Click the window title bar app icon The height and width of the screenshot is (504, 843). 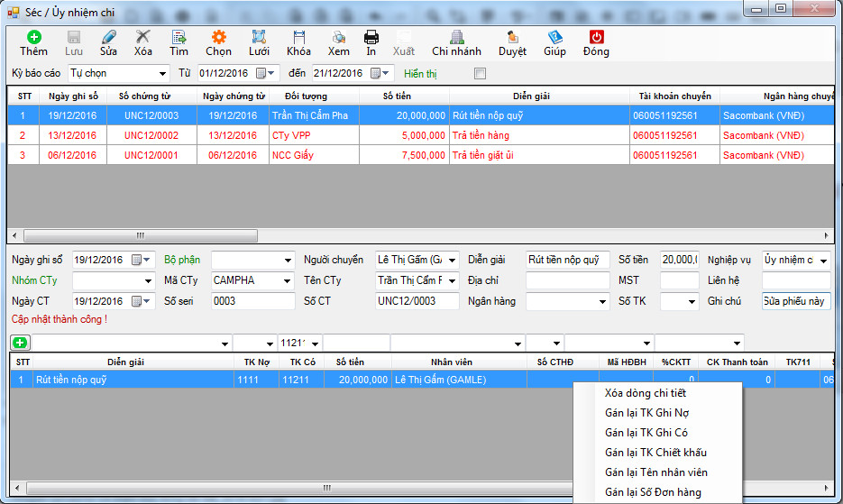[14, 13]
